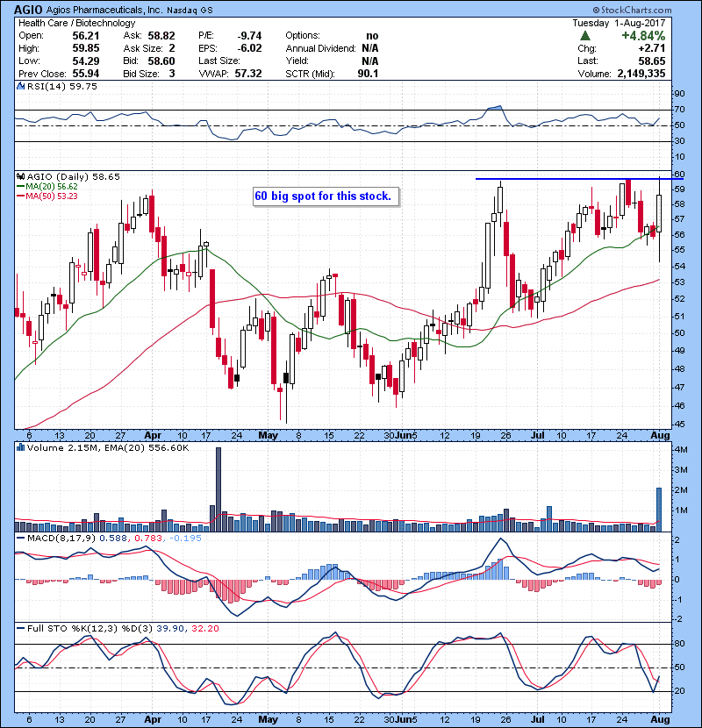The width and height of the screenshot is (702, 728).
Task: Click the tallest volume bar in mid-April
Action: [218, 489]
